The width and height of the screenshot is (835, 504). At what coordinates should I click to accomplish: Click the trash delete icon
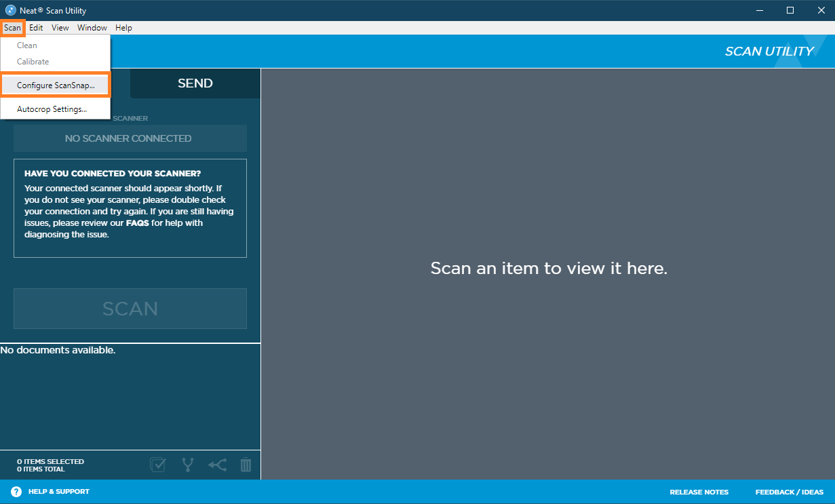[x=246, y=465]
